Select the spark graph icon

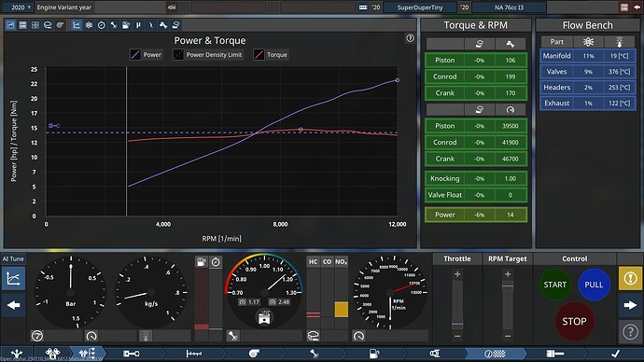coord(150,25)
